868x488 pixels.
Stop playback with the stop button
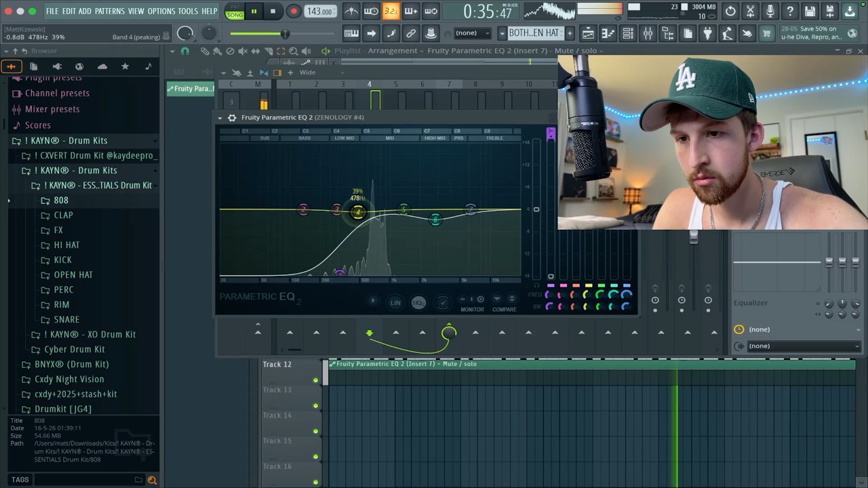pyautogui.click(x=273, y=11)
